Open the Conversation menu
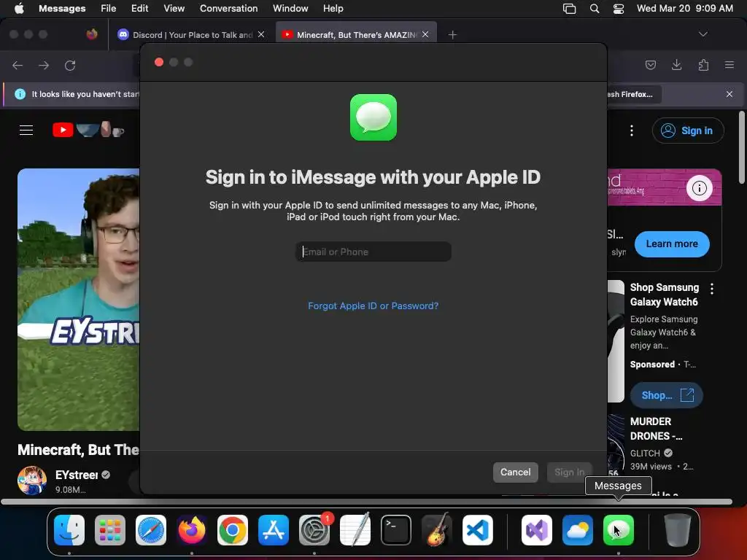This screenshot has height=560, width=747. [228, 9]
